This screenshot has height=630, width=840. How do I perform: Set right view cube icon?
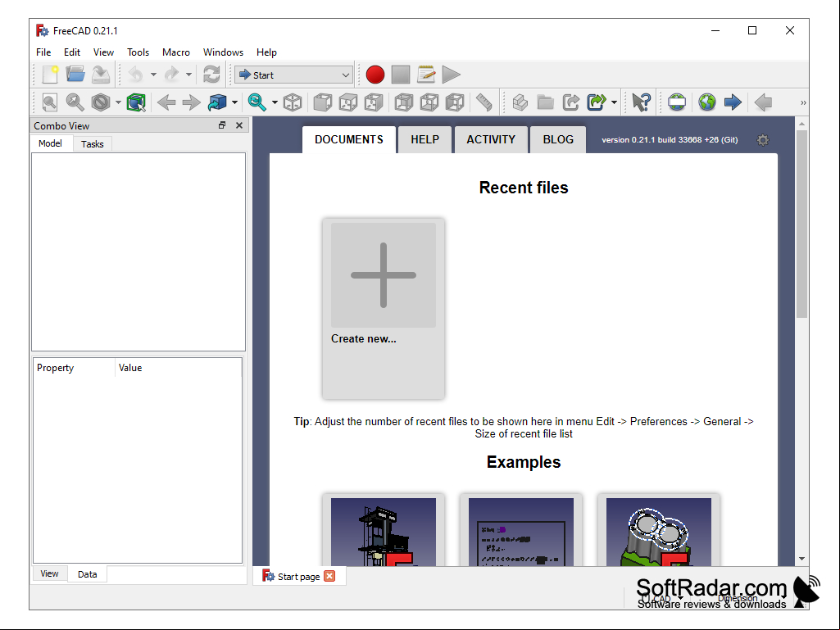click(x=374, y=102)
